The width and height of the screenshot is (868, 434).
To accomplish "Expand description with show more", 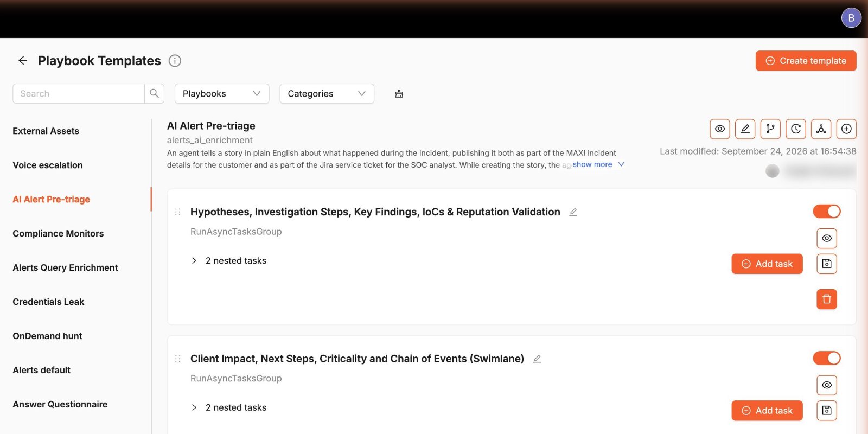I will coord(598,164).
